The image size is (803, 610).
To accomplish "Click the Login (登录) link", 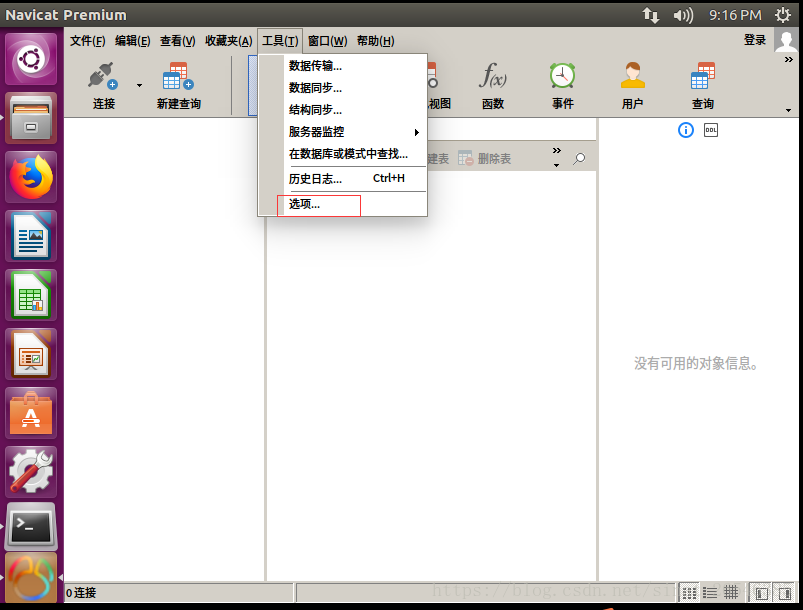I will coord(754,40).
